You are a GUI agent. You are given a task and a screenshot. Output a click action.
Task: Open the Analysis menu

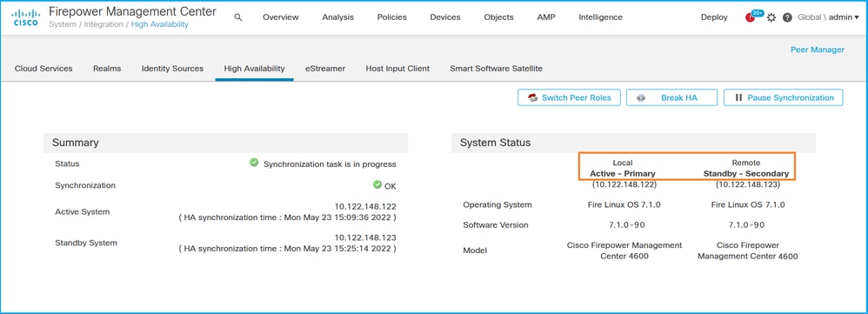[337, 17]
